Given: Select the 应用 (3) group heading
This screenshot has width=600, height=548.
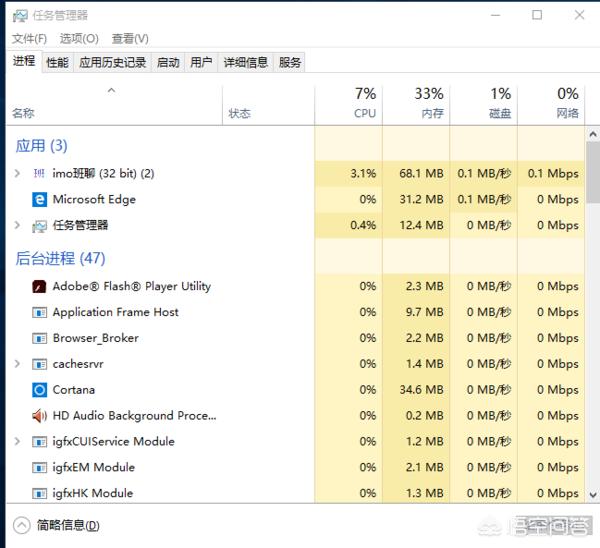Looking at the screenshot, I should click(x=41, y=146).
